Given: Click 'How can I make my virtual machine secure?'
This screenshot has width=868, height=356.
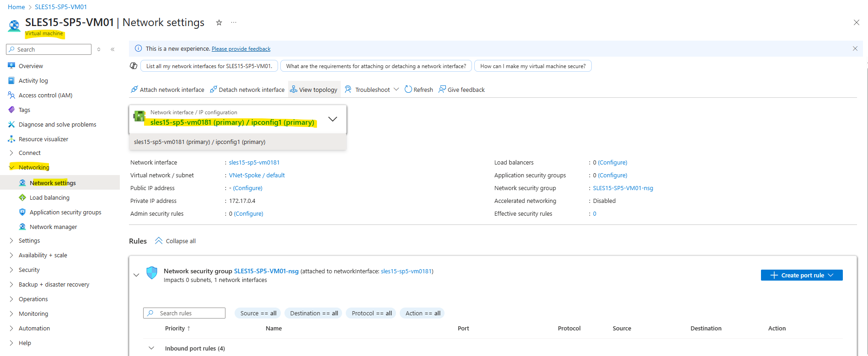Looking at the screenshot, I should pyautogui.click(x=533, y=66).
